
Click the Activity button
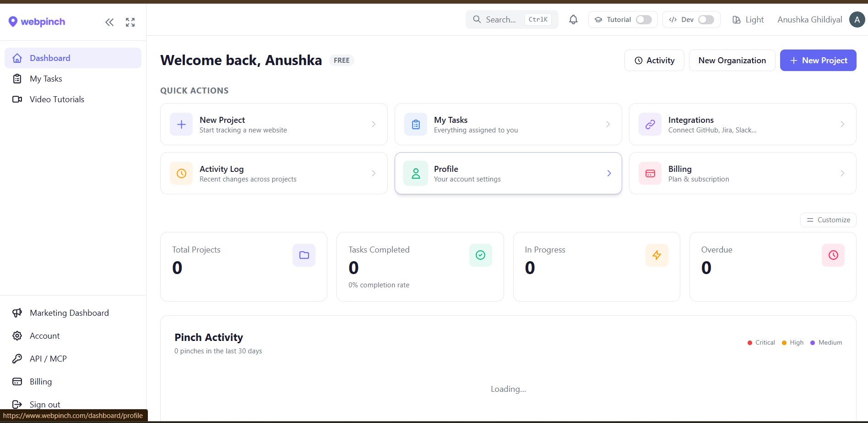(654, 60)
